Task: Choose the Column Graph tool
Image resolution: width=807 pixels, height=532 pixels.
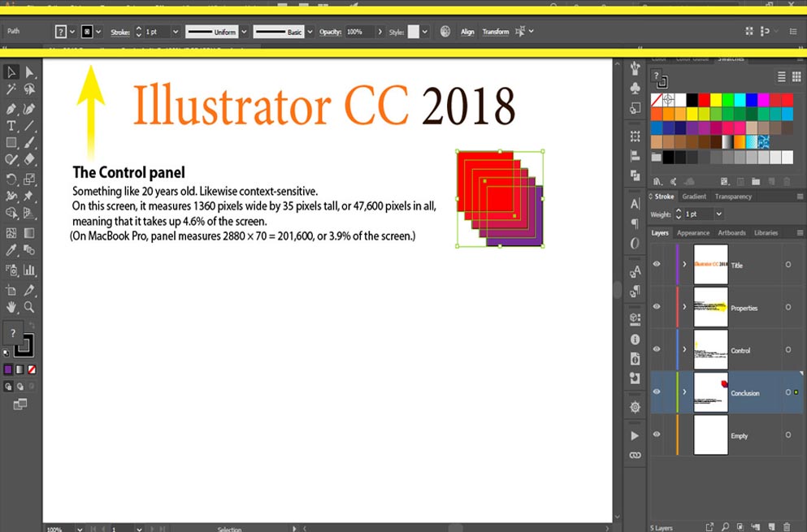Action: 29,270
